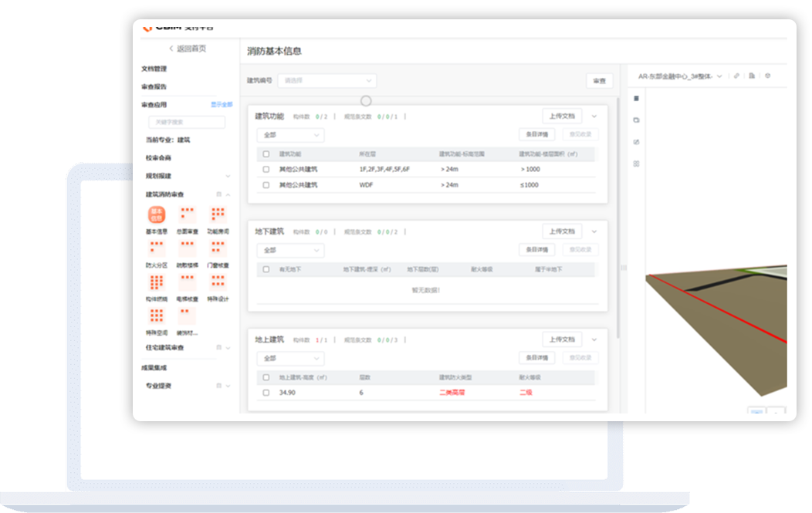Image resolution: width=812 pixels, height=513 pixels.
Task: Click 上传文档 in the 地上建筑 section
Action: click(x=561, y=339)
